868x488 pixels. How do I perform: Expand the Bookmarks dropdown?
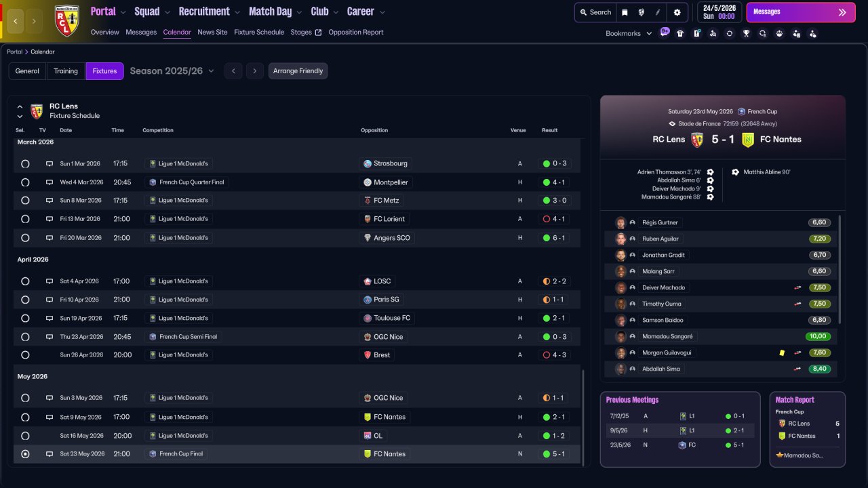pos(629,33)
